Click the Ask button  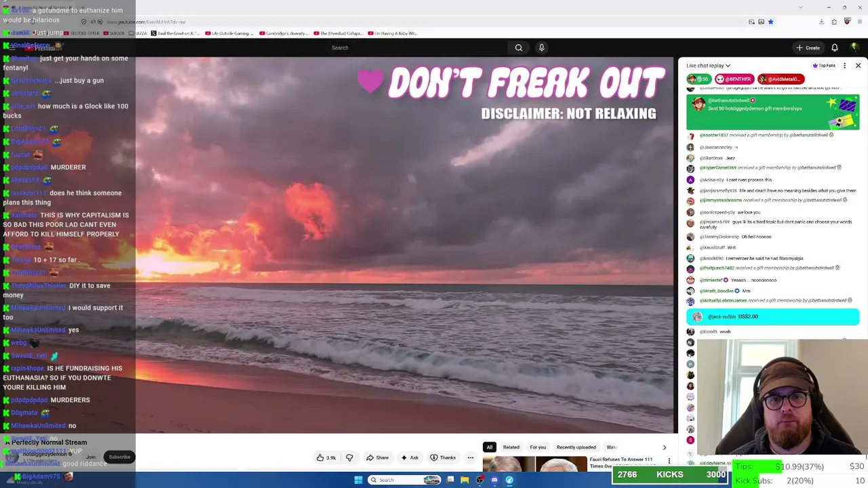pos(409,457)
